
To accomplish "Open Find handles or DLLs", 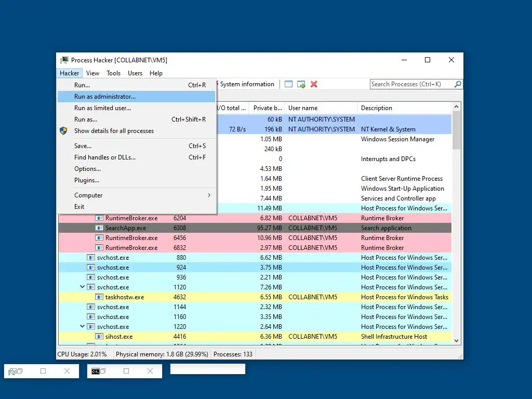I will tap(137, 157).
